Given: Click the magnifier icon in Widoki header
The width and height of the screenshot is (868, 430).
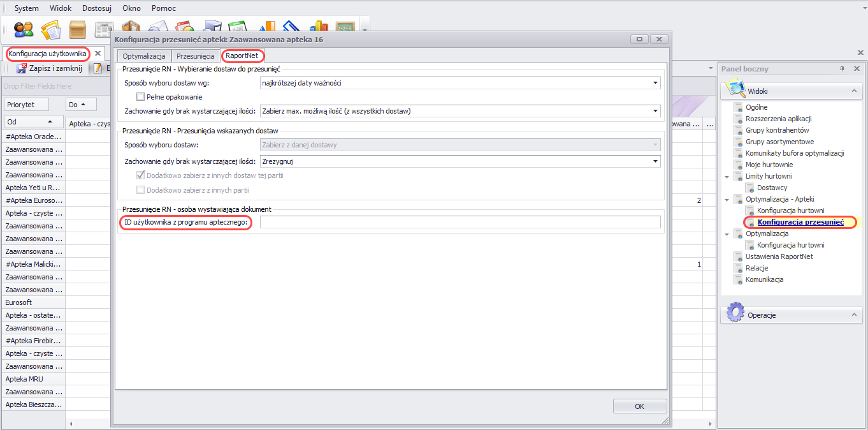Looking at the screenshot, I should 735,89.
